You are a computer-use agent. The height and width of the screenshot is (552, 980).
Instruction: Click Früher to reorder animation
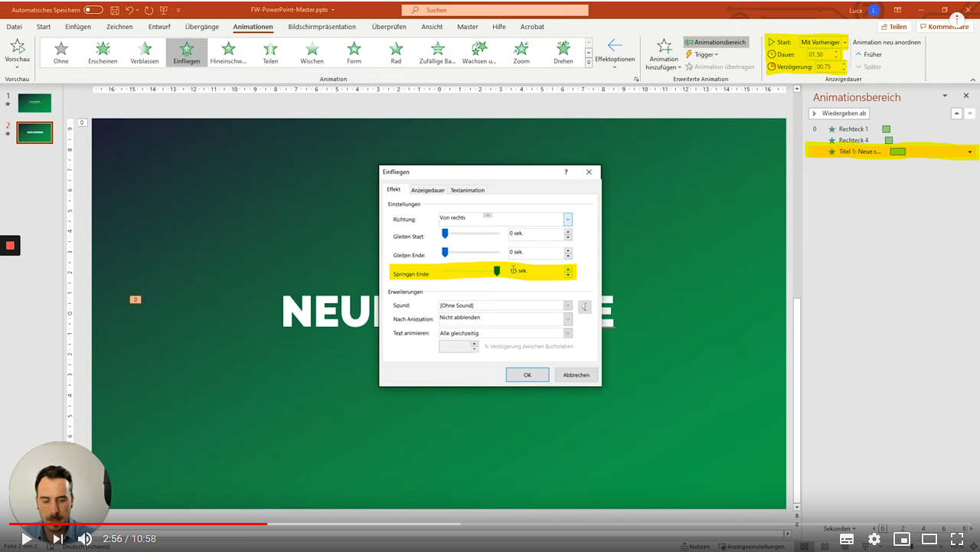pyautogui.click(x=868, y=54)
